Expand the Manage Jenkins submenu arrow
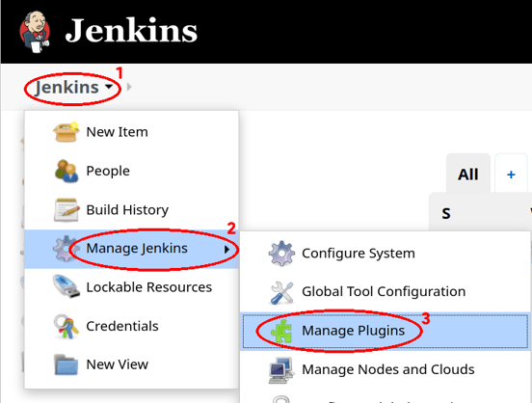This screenshot has width=532, height=403. click(x=226, y=250)
